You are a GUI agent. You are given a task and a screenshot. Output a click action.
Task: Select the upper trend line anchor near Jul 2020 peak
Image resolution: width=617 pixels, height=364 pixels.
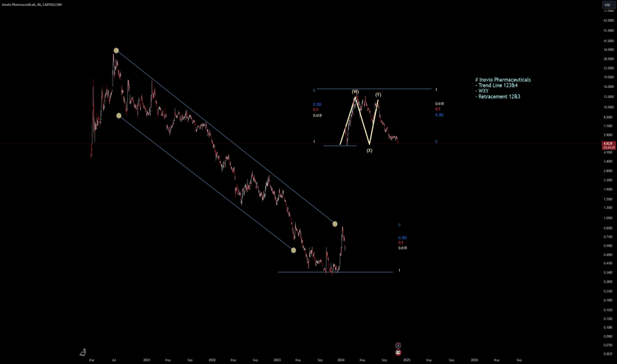click(116, 50)
